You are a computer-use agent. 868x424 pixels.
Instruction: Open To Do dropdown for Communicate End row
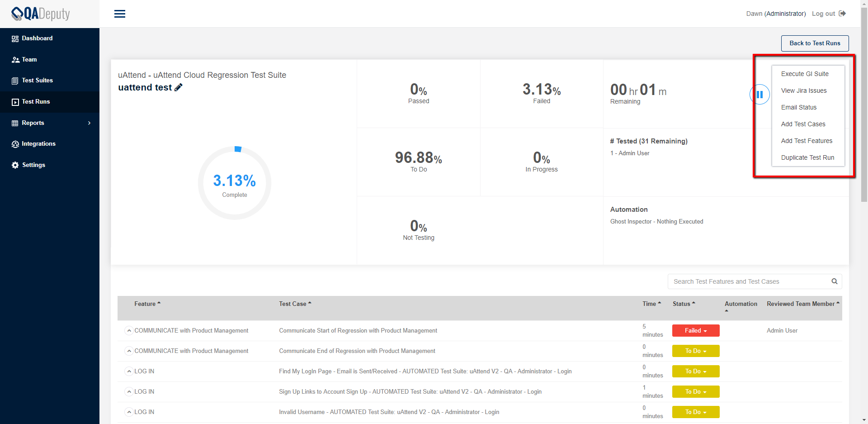(696, 351)
